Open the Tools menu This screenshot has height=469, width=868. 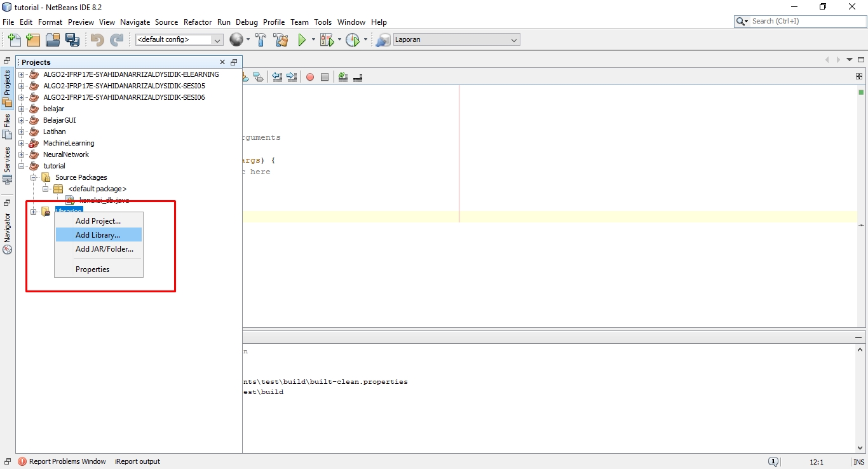click(x=323, y=22)
